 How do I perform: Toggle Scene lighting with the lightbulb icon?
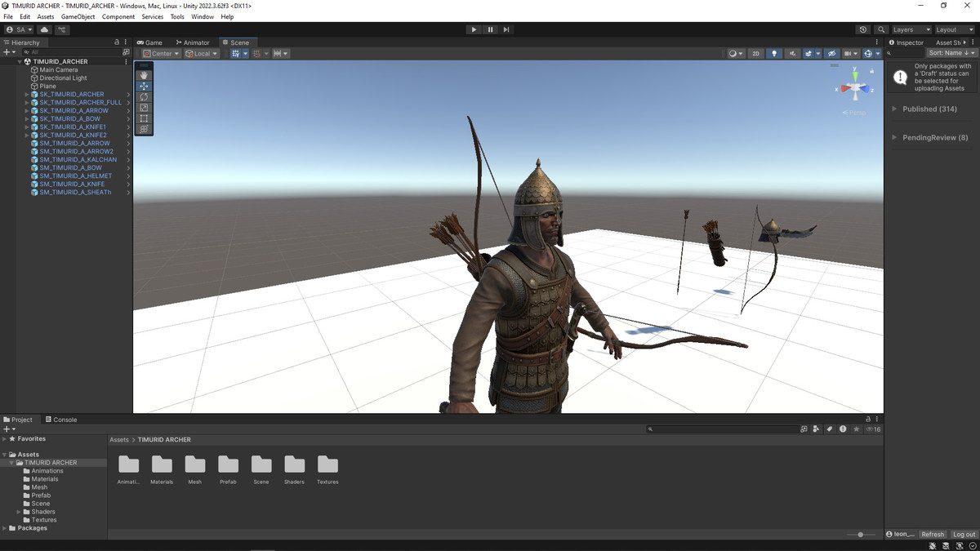pyautogui.click(x=774, y=53)
